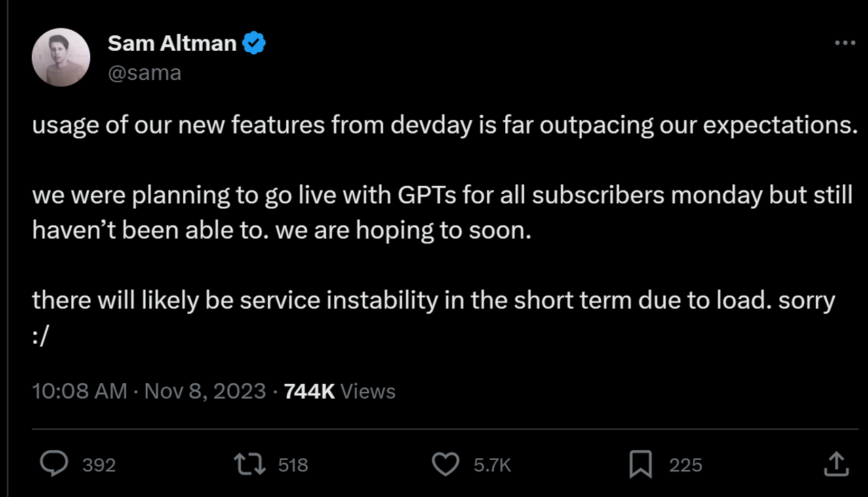Bookmark the tweet with bookmark icon
Screen dimensions: 868x497
pos(641,464)
